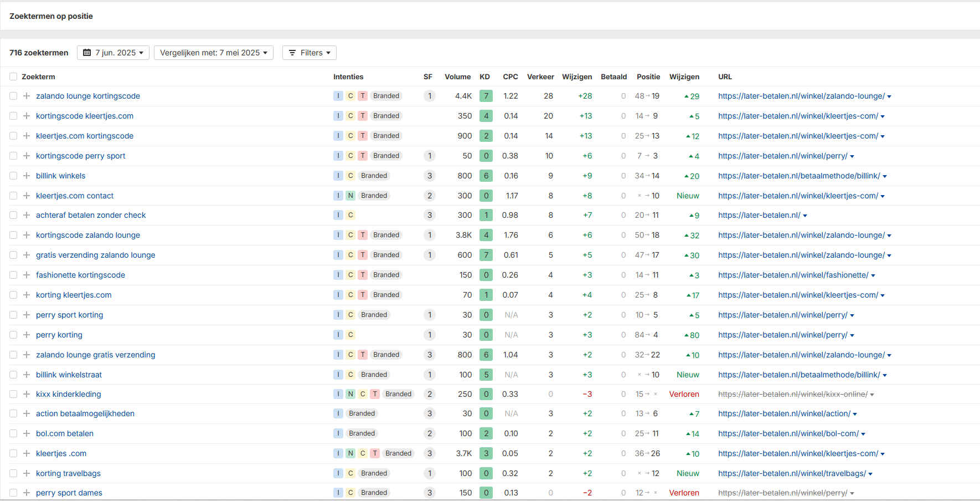This screenshot has height=501, width=980.
Task: Tick the checkbox for achteraf betalen zonder check
Action: click(x=13, y=215)
